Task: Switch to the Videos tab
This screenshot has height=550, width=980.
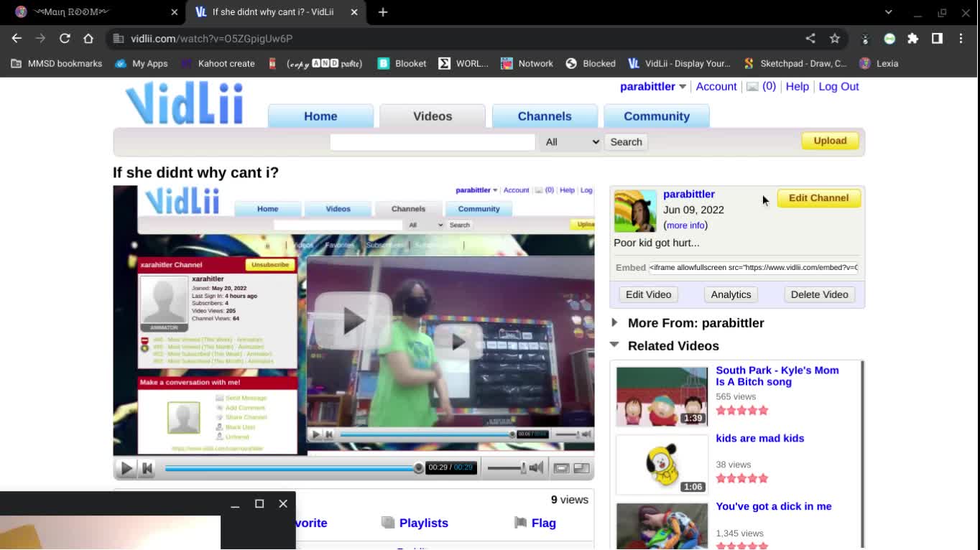Action: (433, 116)
